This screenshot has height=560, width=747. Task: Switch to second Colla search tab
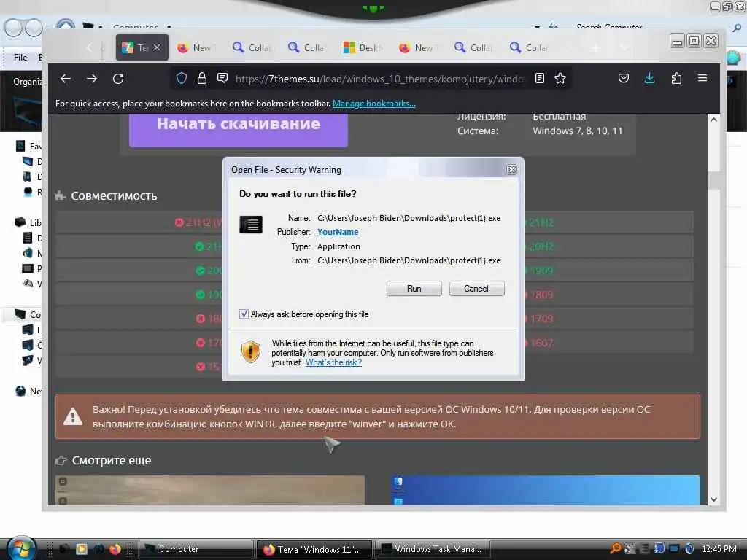[x=307, y=47]
